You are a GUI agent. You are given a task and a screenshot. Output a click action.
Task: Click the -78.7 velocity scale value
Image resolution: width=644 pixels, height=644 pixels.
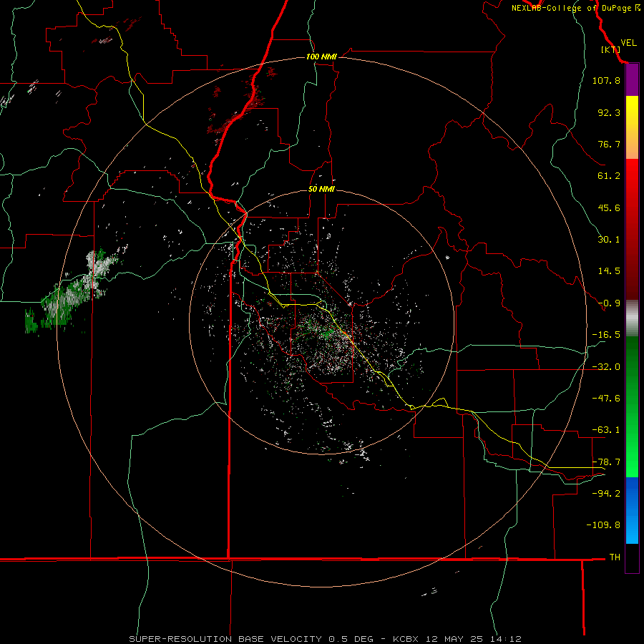(x=606, y=462)
